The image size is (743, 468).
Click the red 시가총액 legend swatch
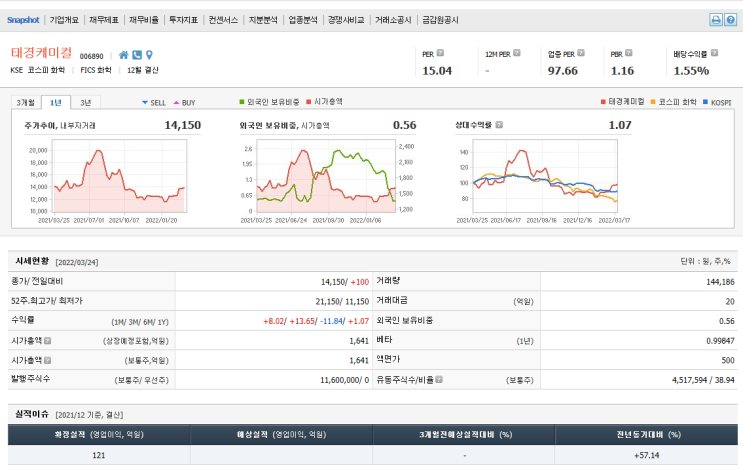pyautogui.click(x=308, y=102)
